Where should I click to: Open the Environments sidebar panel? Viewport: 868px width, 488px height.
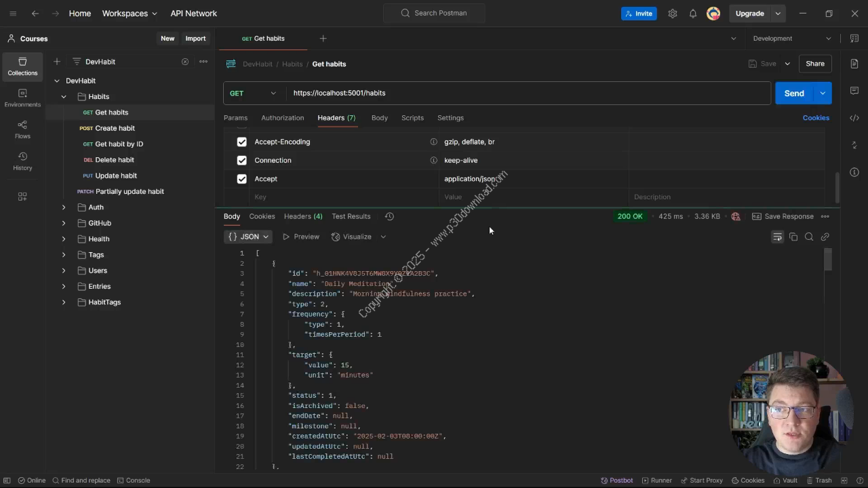point(22,98)
